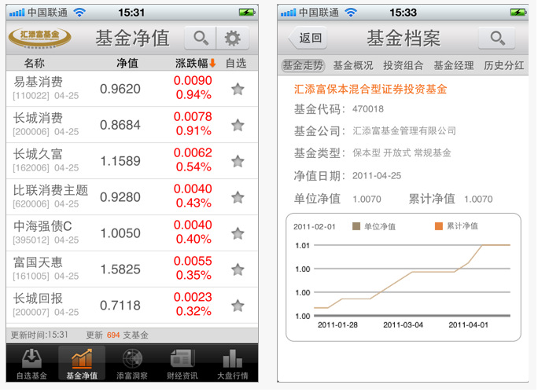Switch to 基金概况 tab
This screenshot has height=392, width=538.
click(x=353, y=65)
